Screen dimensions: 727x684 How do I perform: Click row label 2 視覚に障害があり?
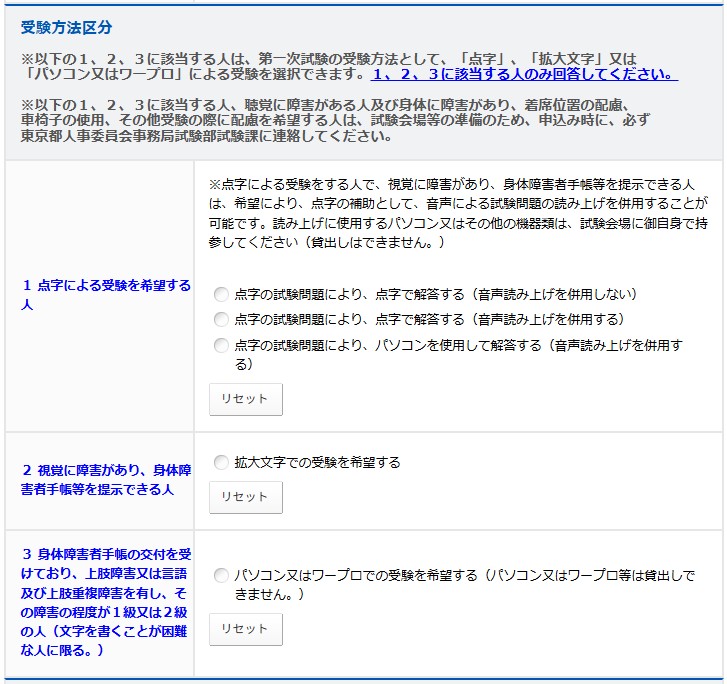coord(105,479)
